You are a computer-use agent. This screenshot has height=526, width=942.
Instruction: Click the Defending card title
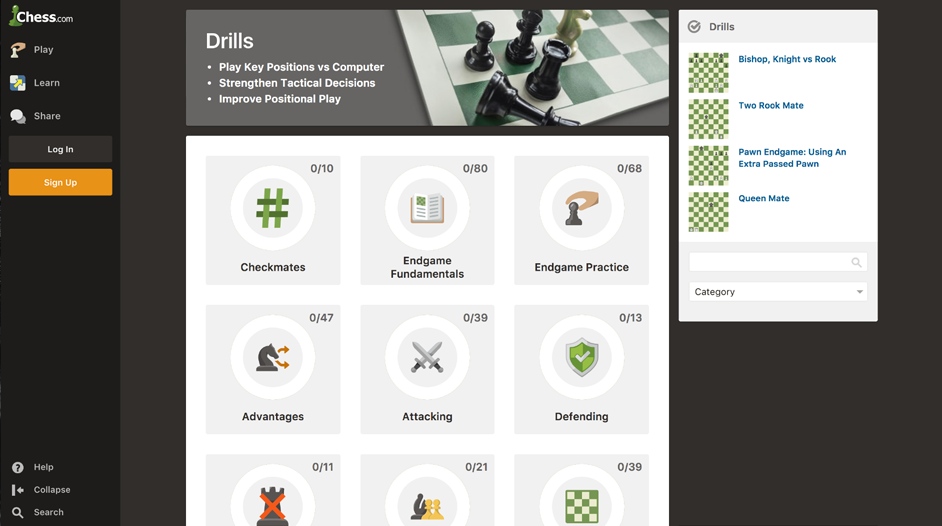pyautogui.click(x=582, y=417)
